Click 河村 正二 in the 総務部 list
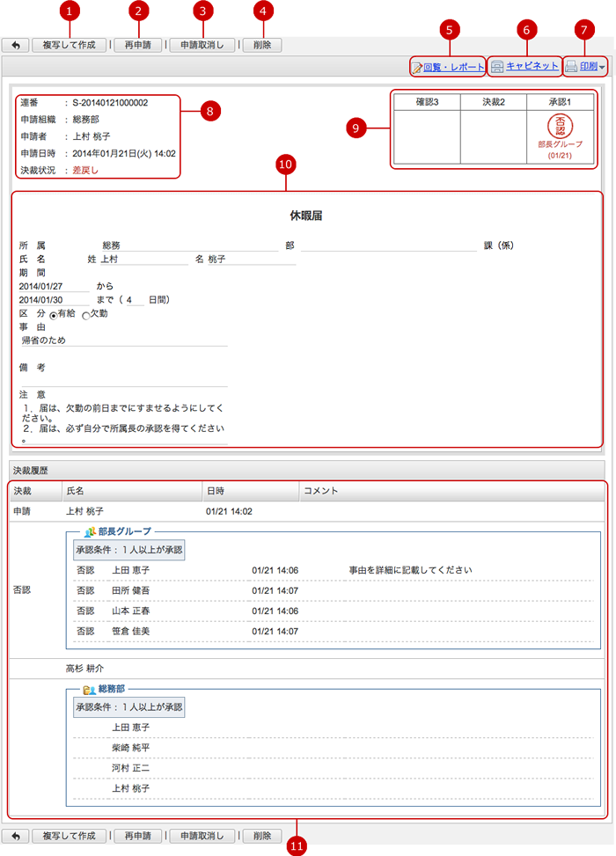616x856 pixels. 131,768
